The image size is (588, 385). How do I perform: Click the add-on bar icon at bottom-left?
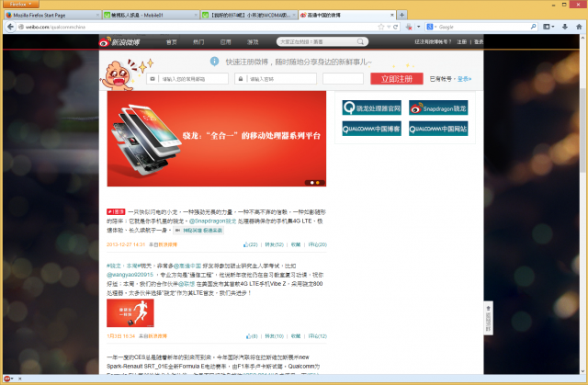[7, 379]
